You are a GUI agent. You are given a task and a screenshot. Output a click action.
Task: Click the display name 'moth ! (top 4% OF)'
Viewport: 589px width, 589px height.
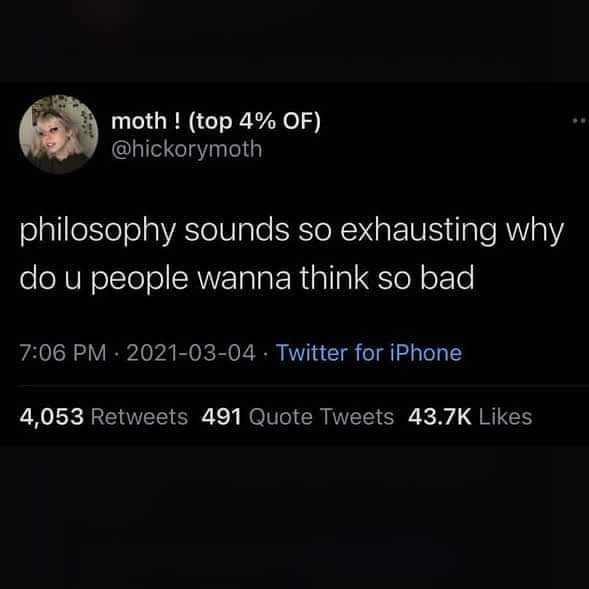click(216, 121)
